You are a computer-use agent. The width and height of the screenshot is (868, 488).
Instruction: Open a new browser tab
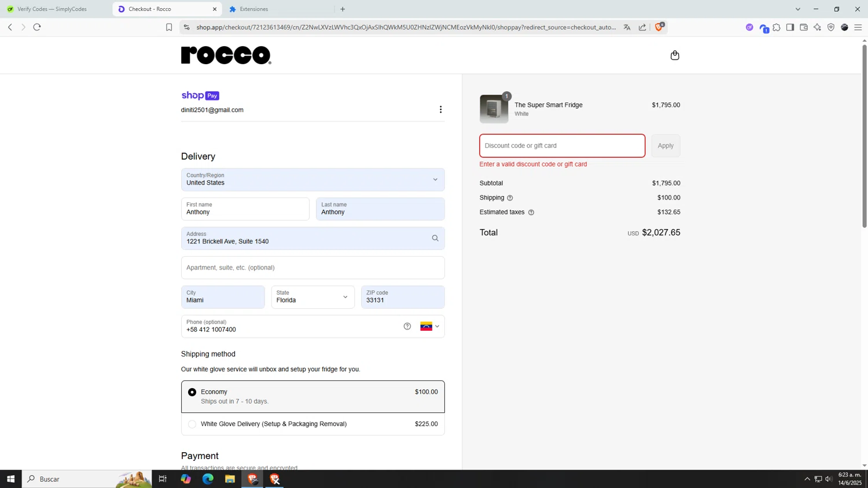tap(343, 9)
